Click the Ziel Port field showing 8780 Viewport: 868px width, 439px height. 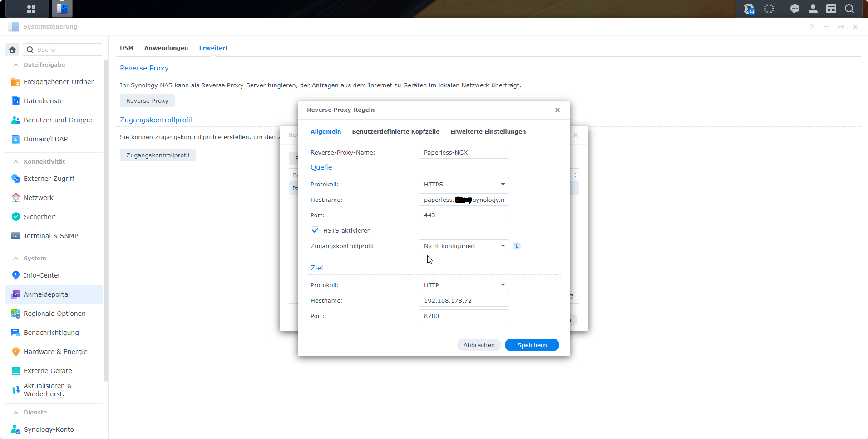[x=464, y=316]
